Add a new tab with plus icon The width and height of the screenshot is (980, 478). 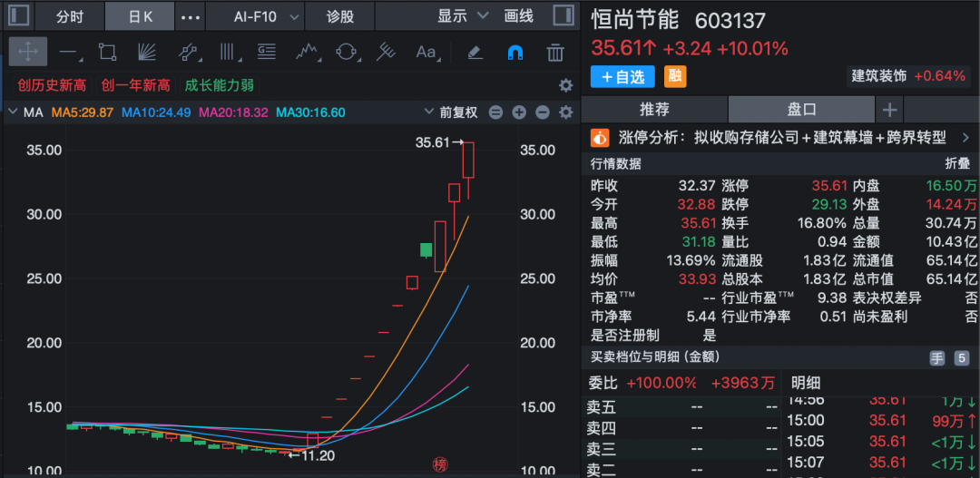[x=889, y=111]
